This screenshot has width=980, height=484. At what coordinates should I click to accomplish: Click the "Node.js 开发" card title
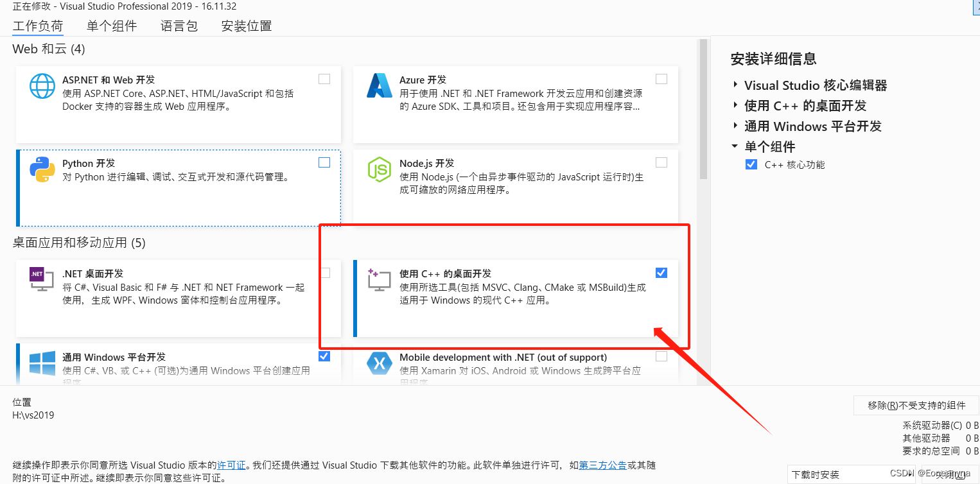click(426, 163)
